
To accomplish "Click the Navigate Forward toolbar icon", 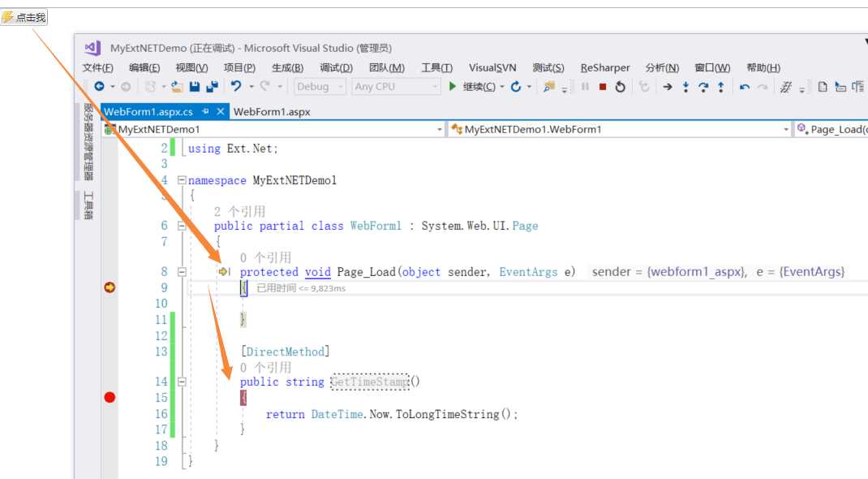I will (126, 86).
